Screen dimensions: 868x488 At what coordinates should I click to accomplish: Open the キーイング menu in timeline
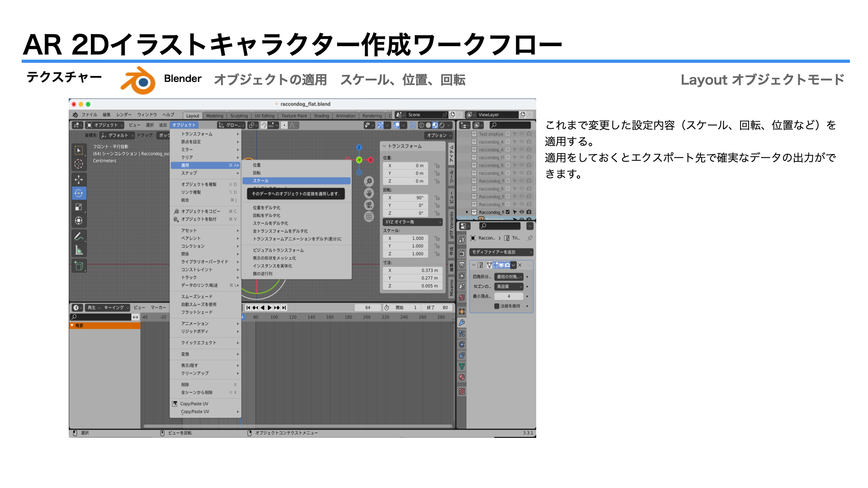(x=116, y=308)
